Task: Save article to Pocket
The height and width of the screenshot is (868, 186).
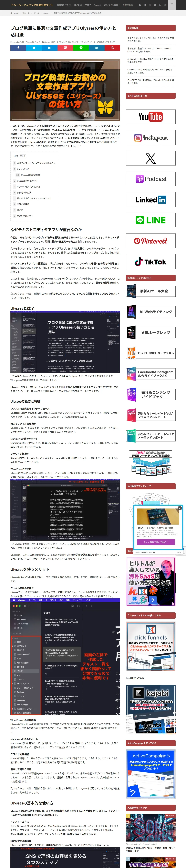Action: 65,48
